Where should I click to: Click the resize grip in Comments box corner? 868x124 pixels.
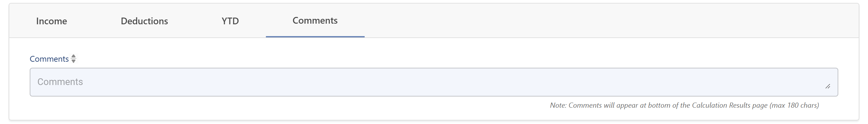click(827, 87)
